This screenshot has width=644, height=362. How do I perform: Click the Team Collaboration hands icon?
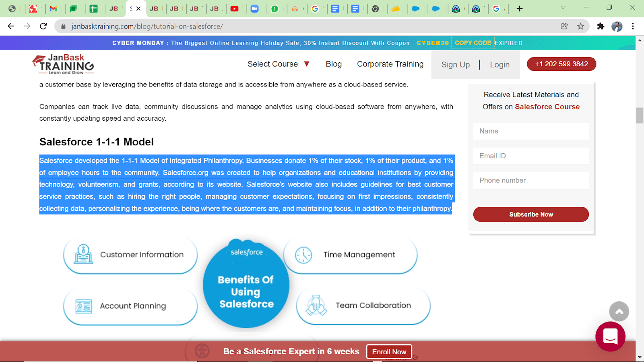[x=316, y=305]
